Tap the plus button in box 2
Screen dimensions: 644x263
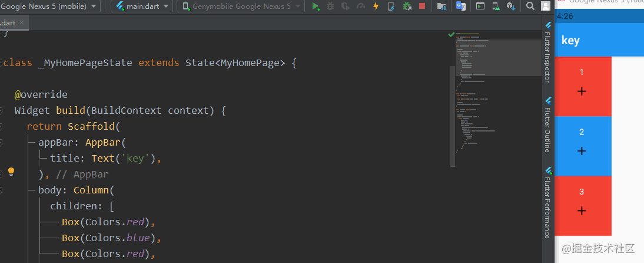[581, 151]
